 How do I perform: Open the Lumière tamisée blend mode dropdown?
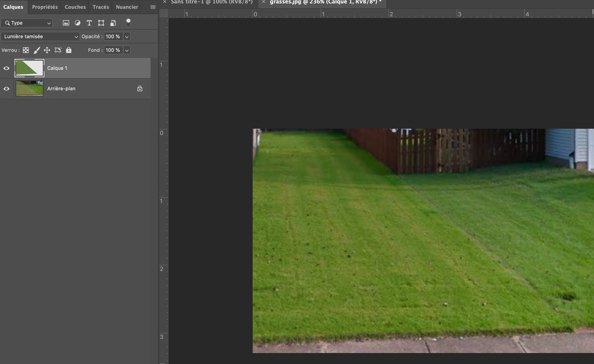tap(40, 36)
